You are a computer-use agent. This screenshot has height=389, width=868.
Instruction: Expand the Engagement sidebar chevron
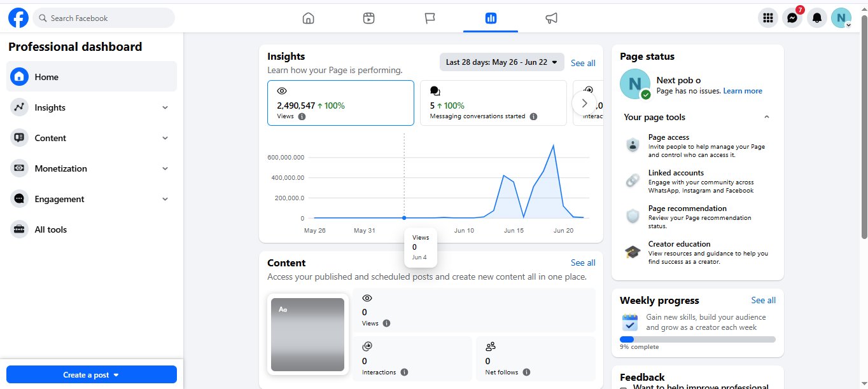click(x=165, y=199)
